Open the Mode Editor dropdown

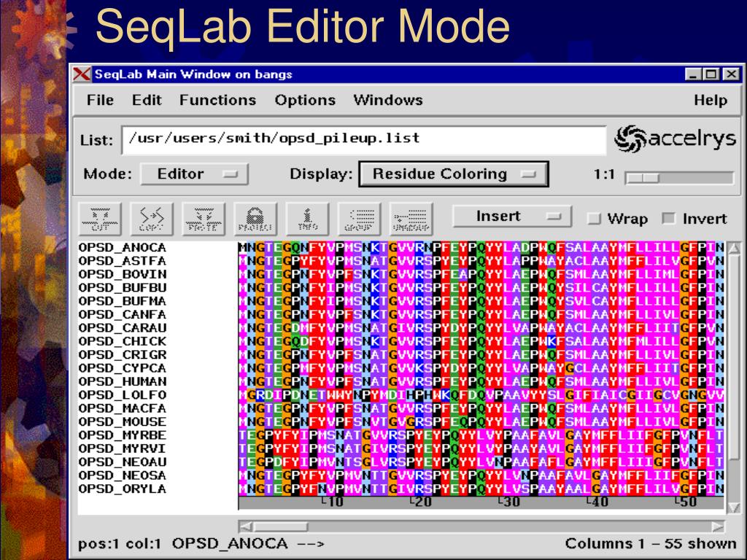click(194, 174)
